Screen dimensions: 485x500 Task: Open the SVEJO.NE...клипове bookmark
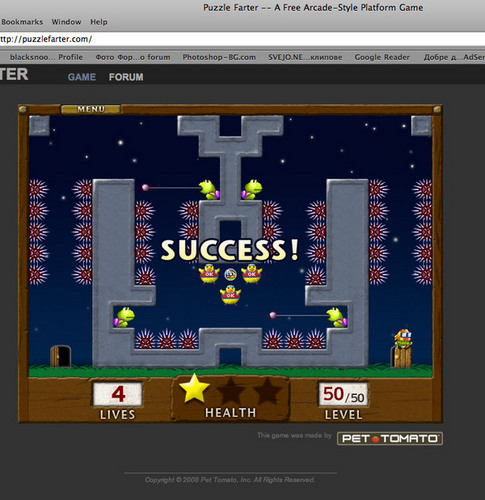pyautogui.click(x=305, y=57)
